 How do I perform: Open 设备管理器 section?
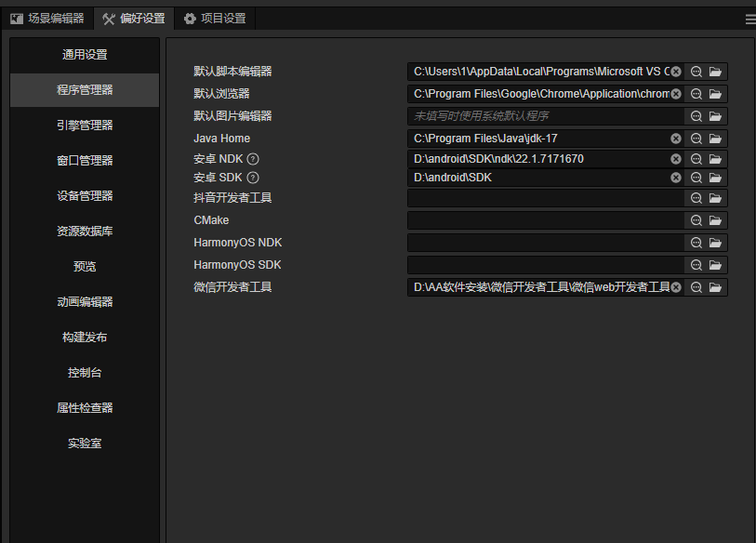(85, 196)
